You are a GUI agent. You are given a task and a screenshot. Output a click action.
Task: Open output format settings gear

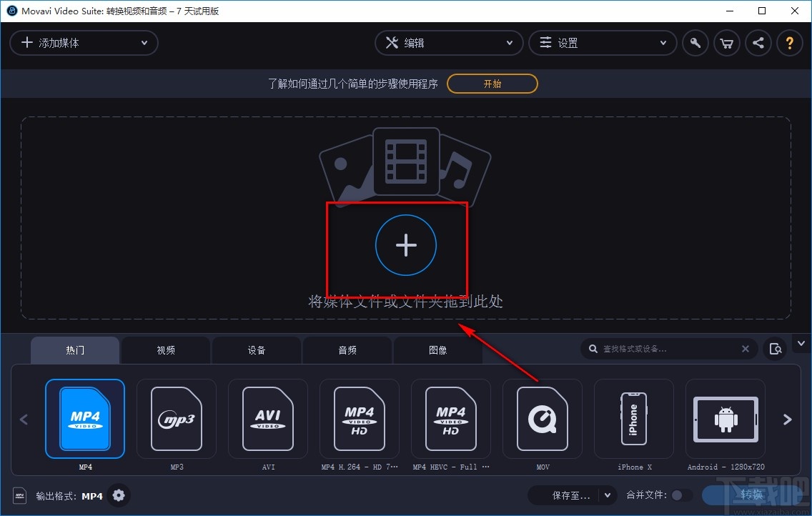[119, 495]
